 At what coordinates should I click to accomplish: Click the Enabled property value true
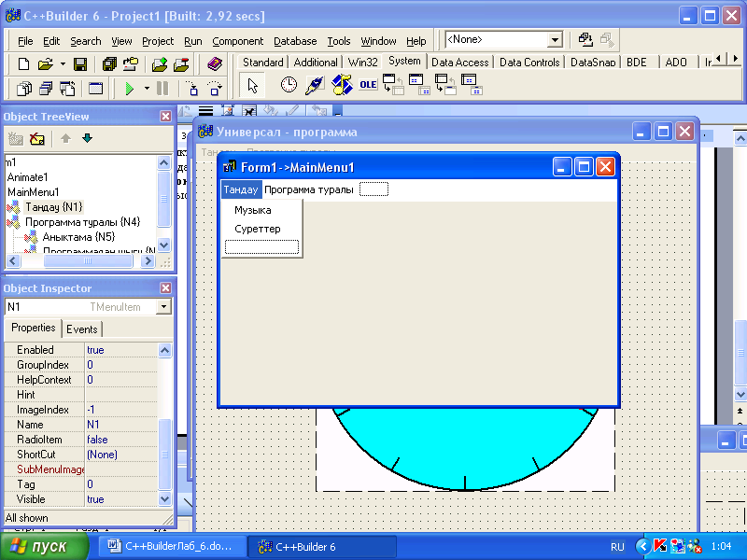[x=95, y=350]
